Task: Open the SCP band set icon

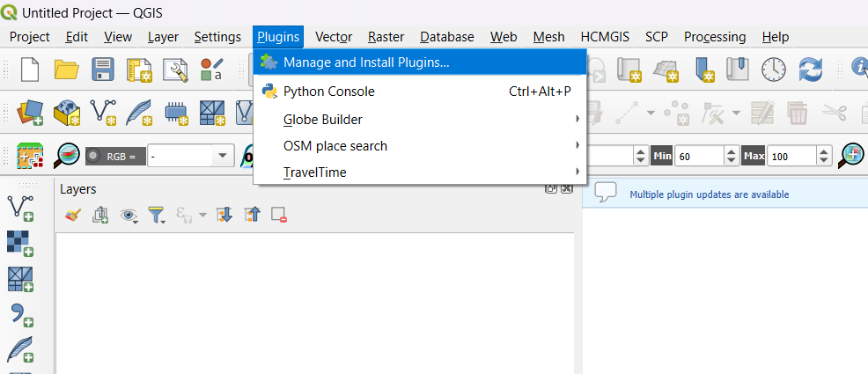Action: [31, 156]
